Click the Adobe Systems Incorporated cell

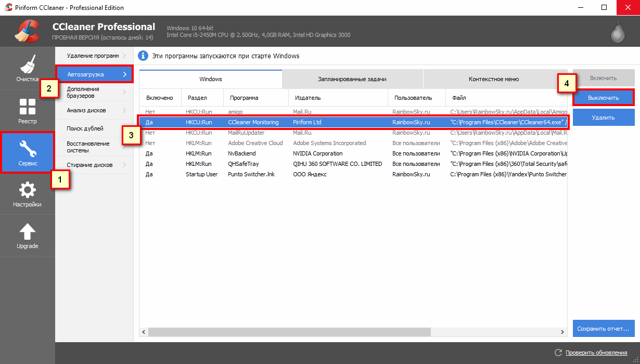(x=329, y=143)
